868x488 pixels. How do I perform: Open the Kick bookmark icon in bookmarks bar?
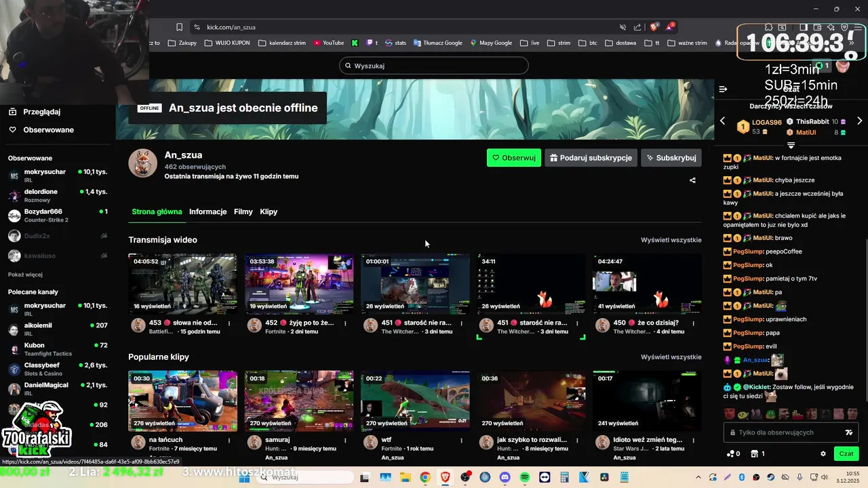pyautogui.click(x=354, y=43)
